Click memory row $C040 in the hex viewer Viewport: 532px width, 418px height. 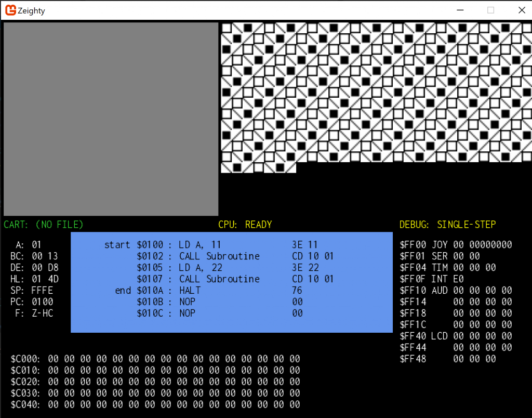click(156, 404)
